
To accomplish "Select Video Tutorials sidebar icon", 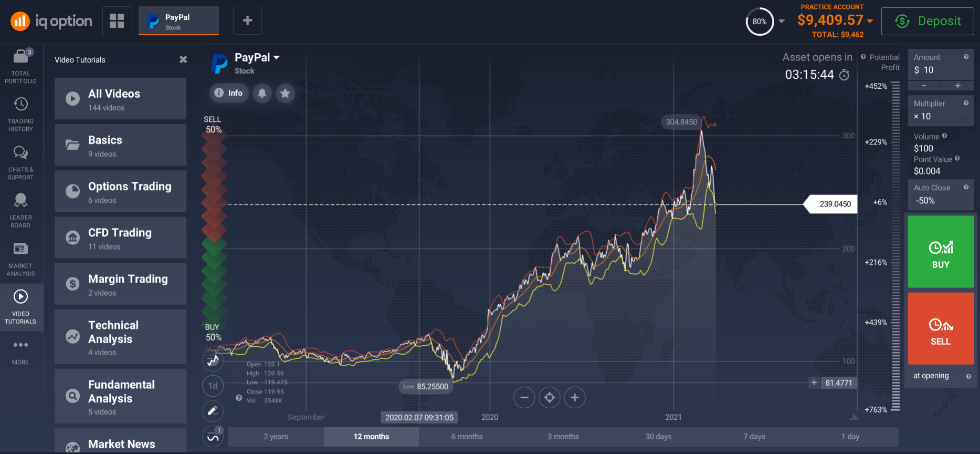I will click(21, 307).
